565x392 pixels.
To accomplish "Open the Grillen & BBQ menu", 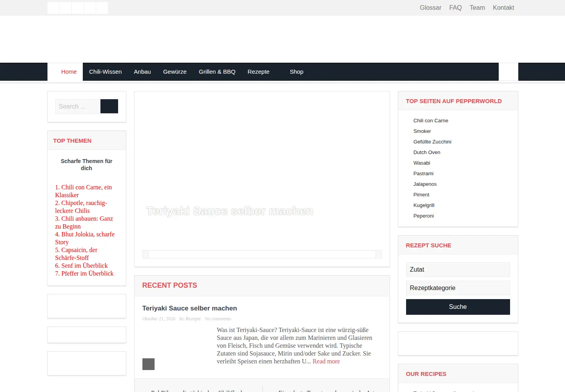I will pos(217,72).
